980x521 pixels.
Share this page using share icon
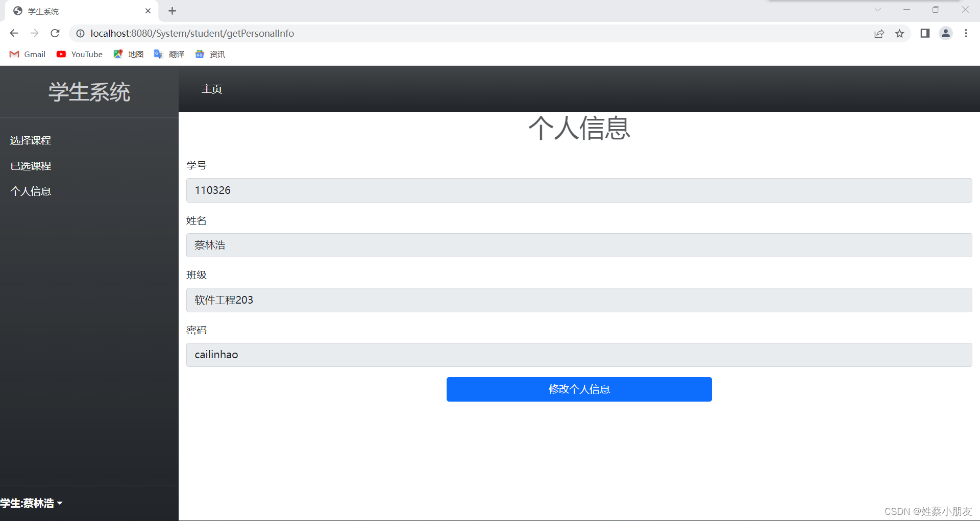click(x=879, y=34)
